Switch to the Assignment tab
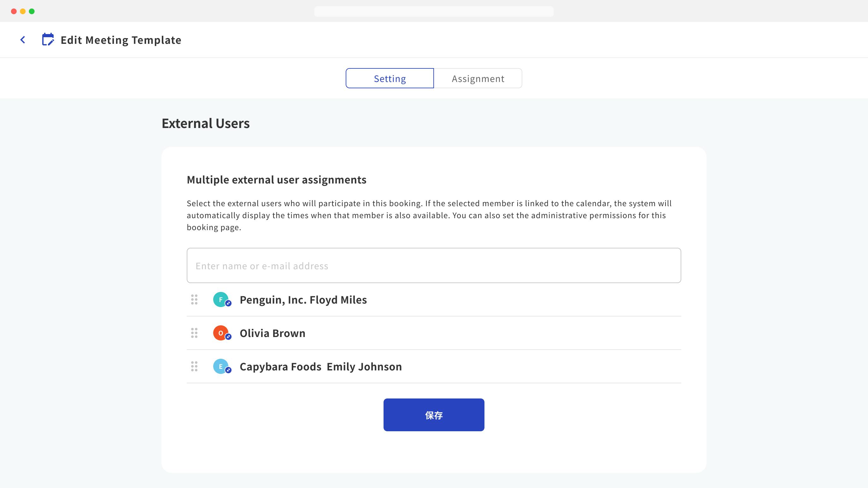The height and width of the screenshot is (488, 868). coord(478,78)
